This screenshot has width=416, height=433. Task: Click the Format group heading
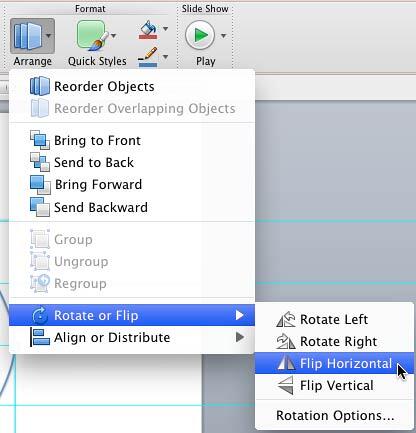(x=90, y=9)
